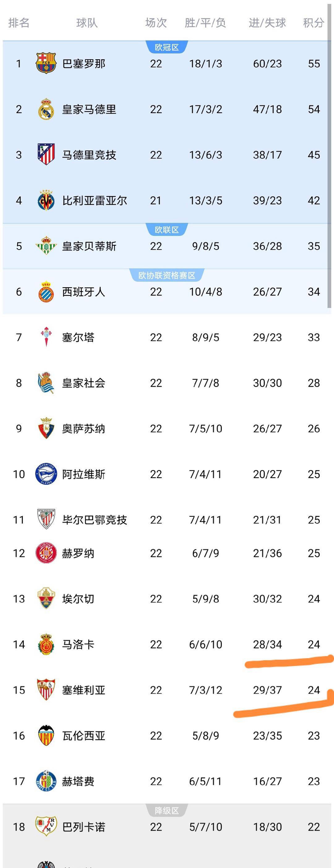Open the 欧冠区 zone label
This screenshot has height=868, width=334.
point(167,47)
